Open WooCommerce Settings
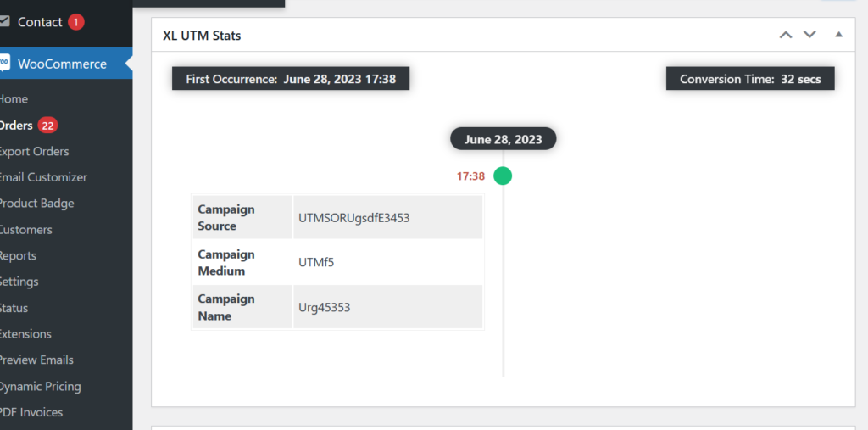Screen dimensions: 868x430 click(19, 282)
